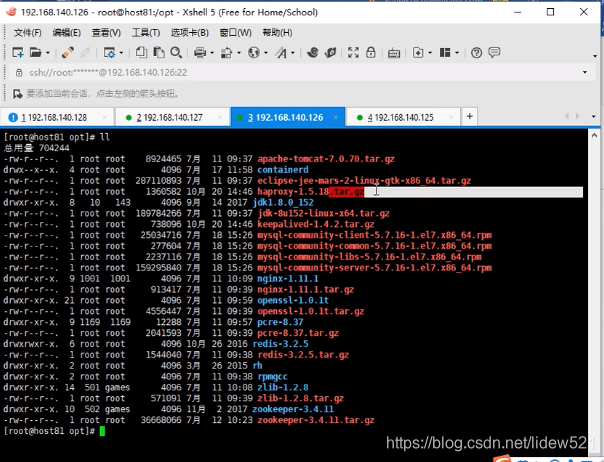Create a new session with the New icon
This screenshot has width=604, height=462.
click(x=18, y=52)
